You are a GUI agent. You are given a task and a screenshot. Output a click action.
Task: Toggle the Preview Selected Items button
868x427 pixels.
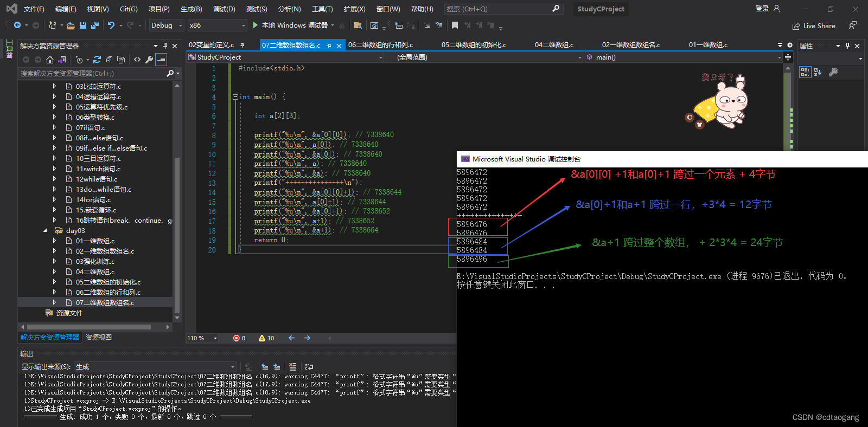[161, 60]
